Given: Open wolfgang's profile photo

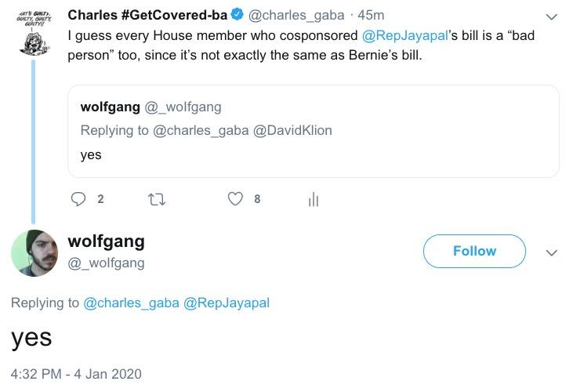Looking at the screenshot, I should coord(34,253).
